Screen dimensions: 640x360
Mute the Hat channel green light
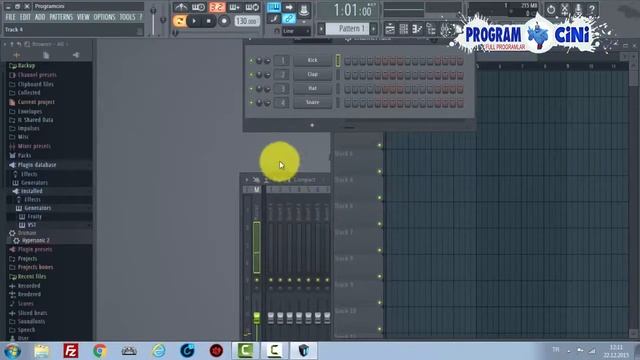(251, 89)
